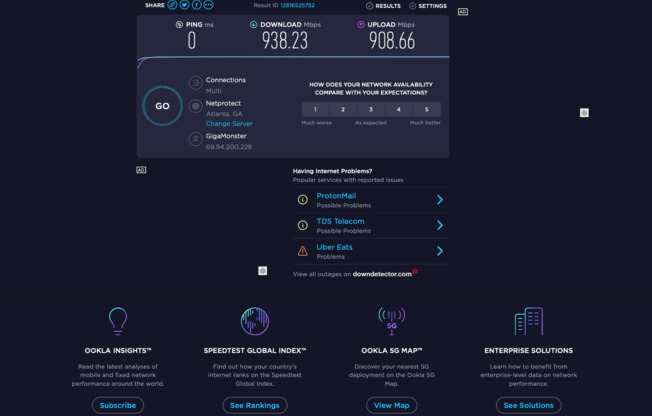Open Result ID 12816525752 link
This screenshot has width=652, height=416.
[x=297, y=5]
